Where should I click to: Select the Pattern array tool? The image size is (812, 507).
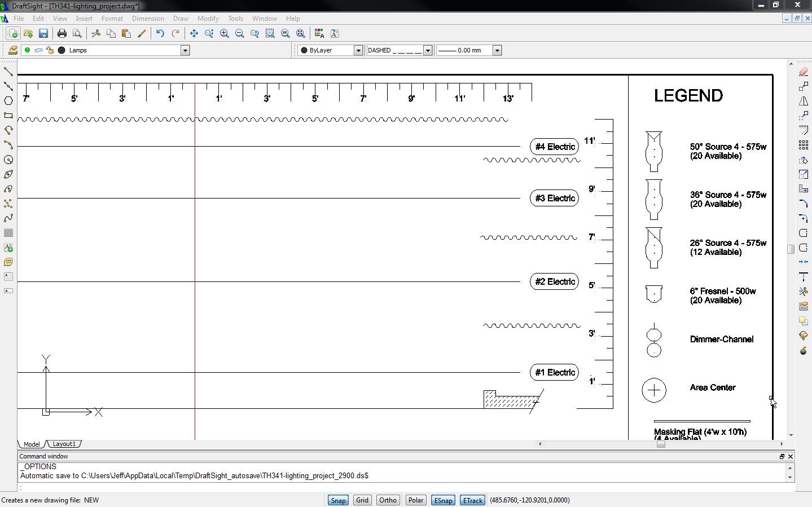(x=804, y=145)
